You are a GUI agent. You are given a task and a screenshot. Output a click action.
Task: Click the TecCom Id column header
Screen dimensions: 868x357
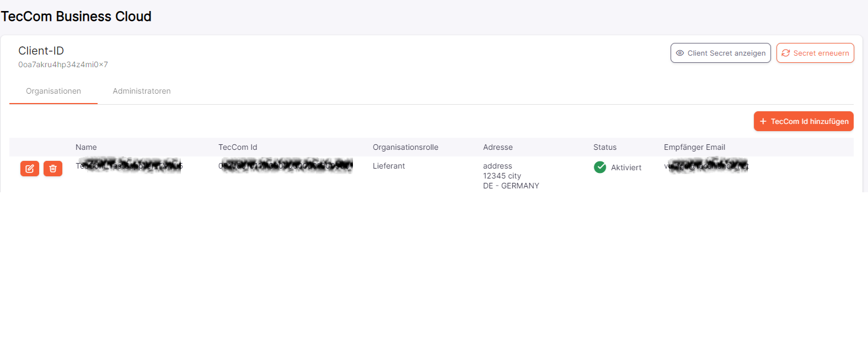pyautogui.click(x=238, y=147)
